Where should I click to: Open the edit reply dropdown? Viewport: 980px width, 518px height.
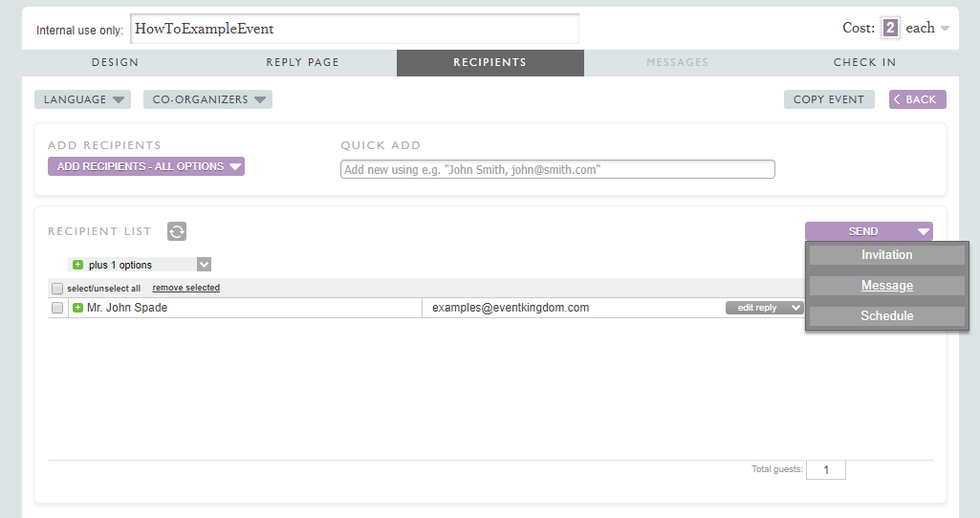tap(764, 308)
